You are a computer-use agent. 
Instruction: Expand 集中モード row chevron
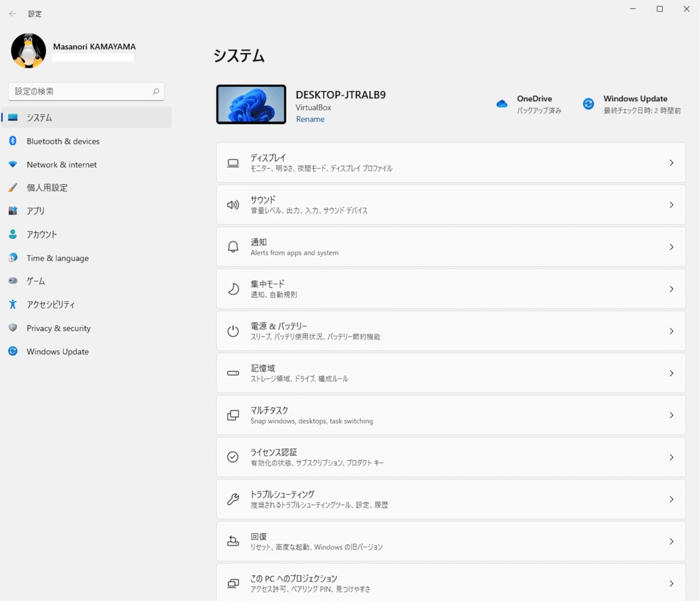(671, 289)
